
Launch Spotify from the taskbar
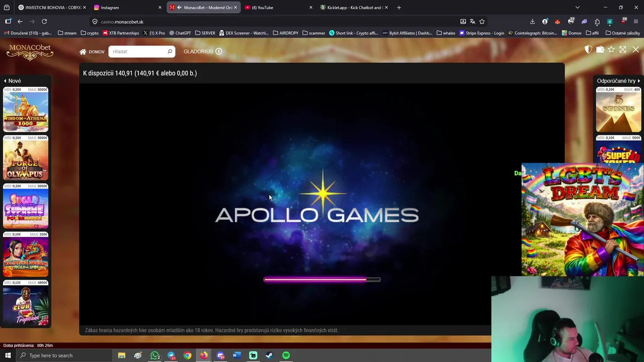tap(286, 355)
